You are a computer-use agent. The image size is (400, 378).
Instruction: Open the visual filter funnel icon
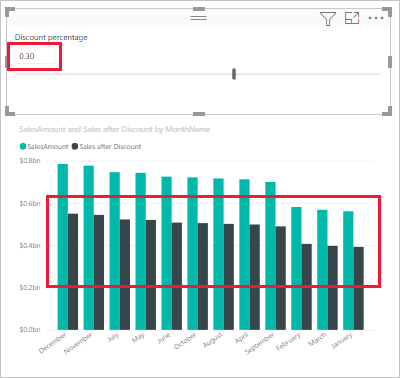327,18
